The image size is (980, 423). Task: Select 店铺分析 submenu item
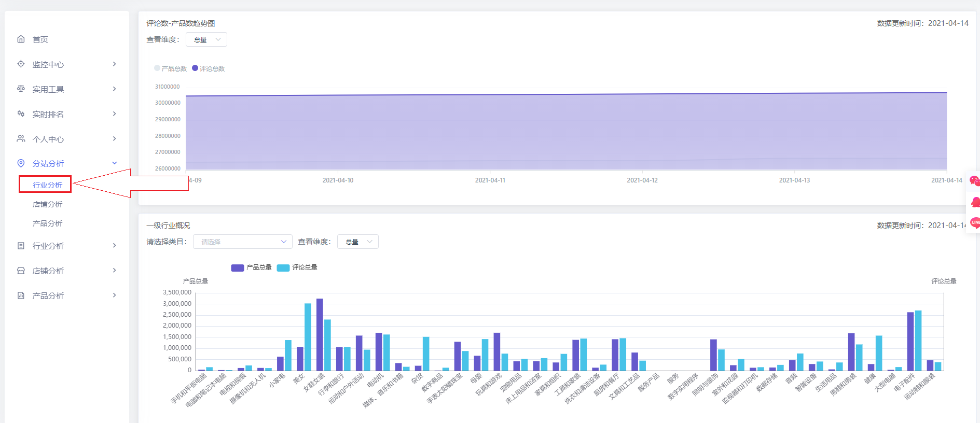pos(47,204)
